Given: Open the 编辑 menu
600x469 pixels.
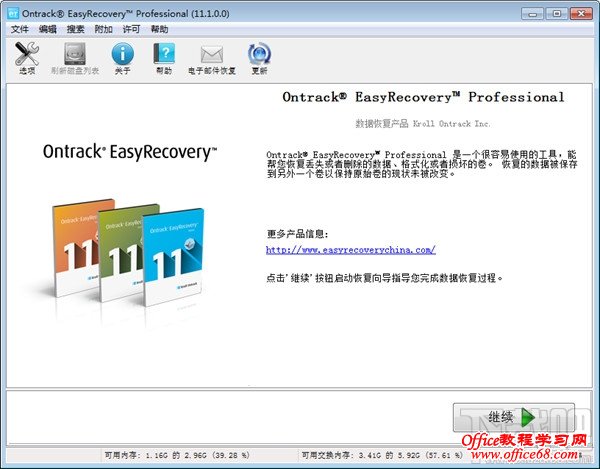Looking at the screenshot, I should 48,29.
